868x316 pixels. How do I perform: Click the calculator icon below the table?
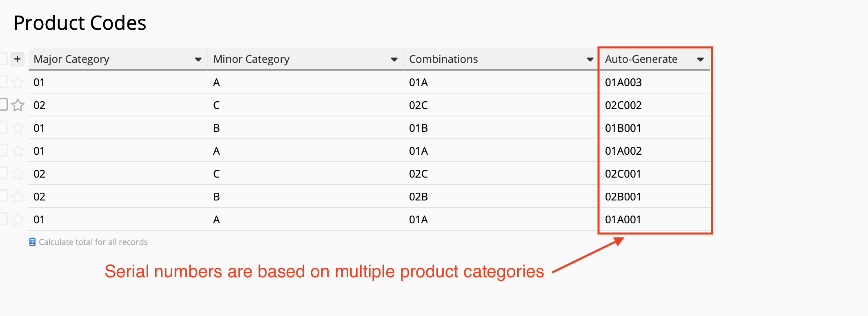click(32, 242)
